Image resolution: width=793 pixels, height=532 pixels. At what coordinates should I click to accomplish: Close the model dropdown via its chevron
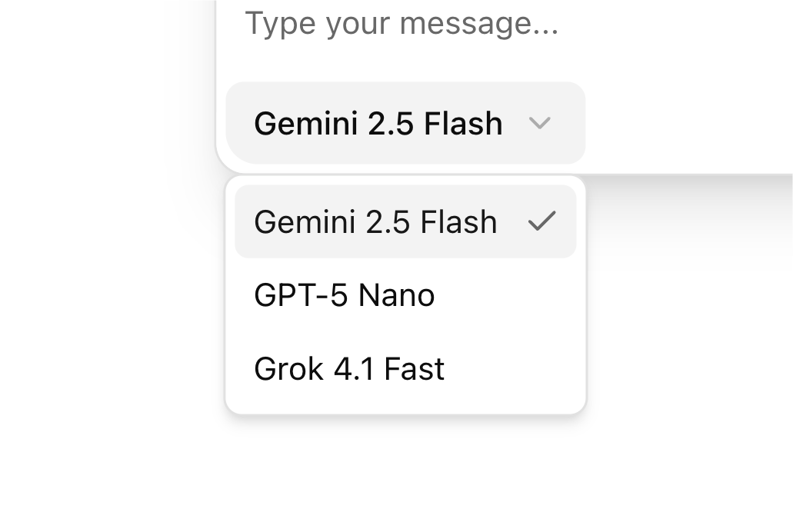coord(540,123)
